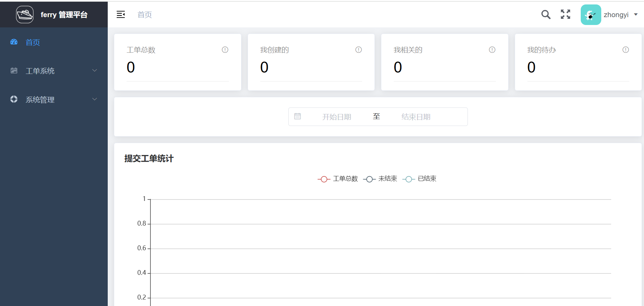Click the 首页 breadcrumb link
Screen dimensions: 644x306
[144, 15]
